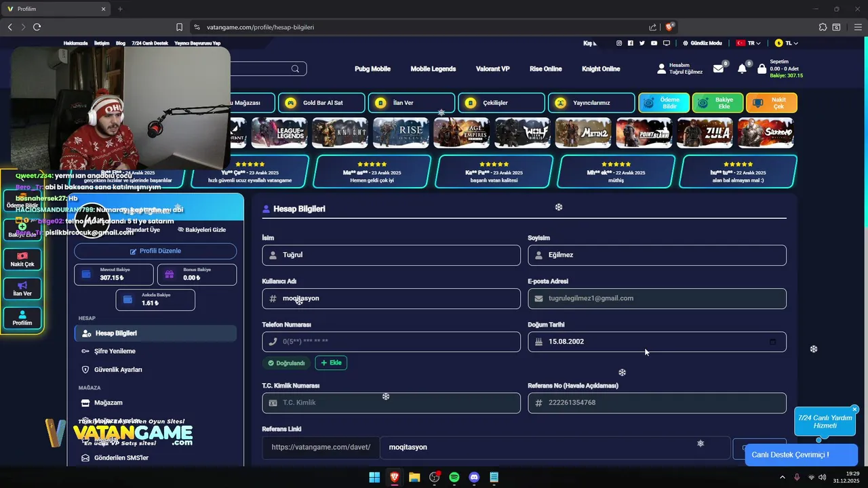Open Wolf Team game thumbnail
868x488 pixels.
click(x=522, y=133)
